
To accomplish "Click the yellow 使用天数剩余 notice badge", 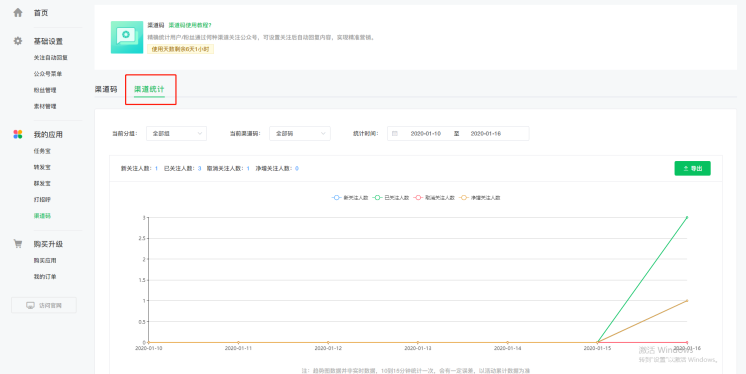I will coord(180,49).
